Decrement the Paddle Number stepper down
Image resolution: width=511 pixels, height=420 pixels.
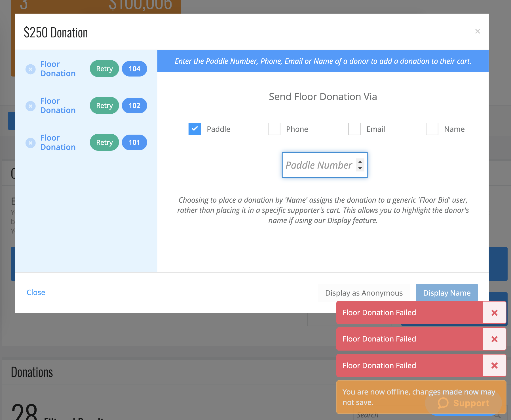(x=360, y=168)
